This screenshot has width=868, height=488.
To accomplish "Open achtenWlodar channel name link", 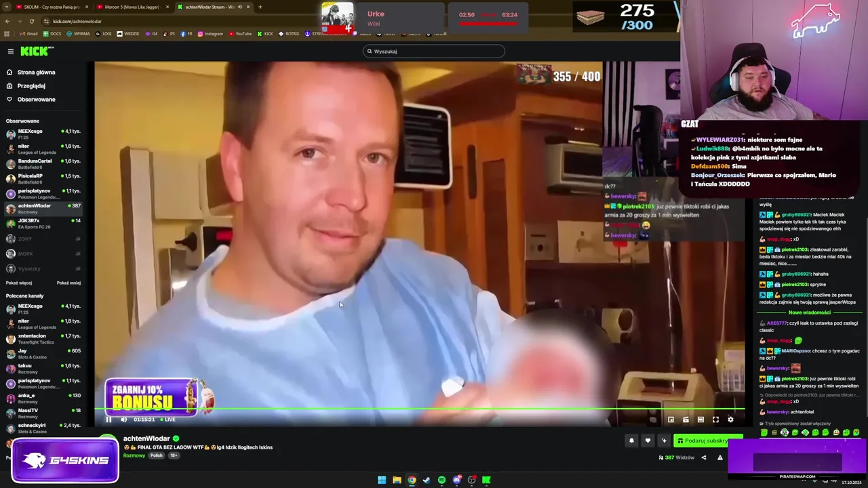I will (146, 439).
